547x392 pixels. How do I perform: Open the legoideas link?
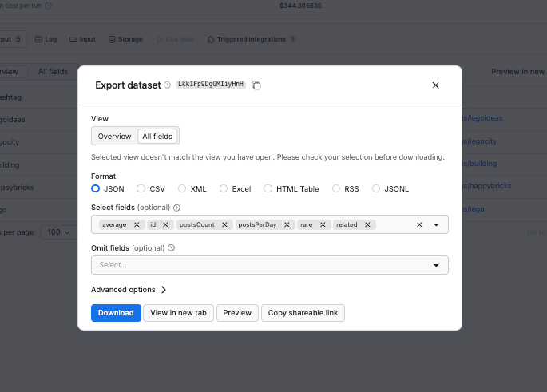pos(483,118)
